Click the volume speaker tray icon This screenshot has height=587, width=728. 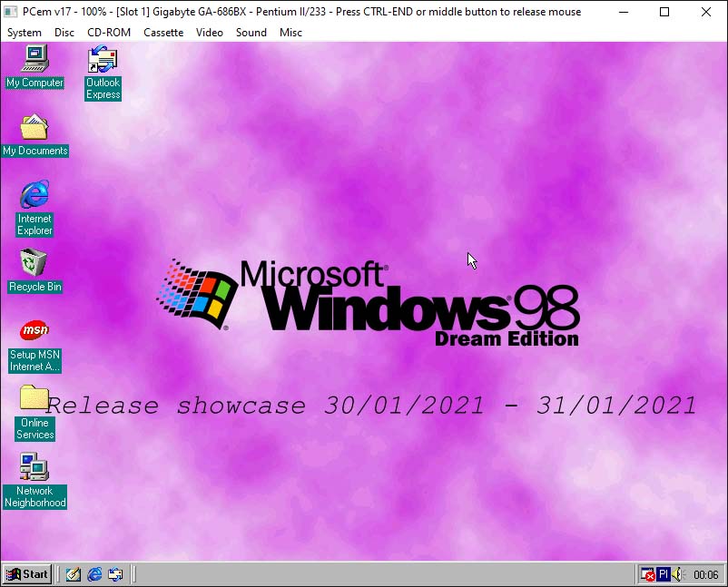(x=677, y=574)
